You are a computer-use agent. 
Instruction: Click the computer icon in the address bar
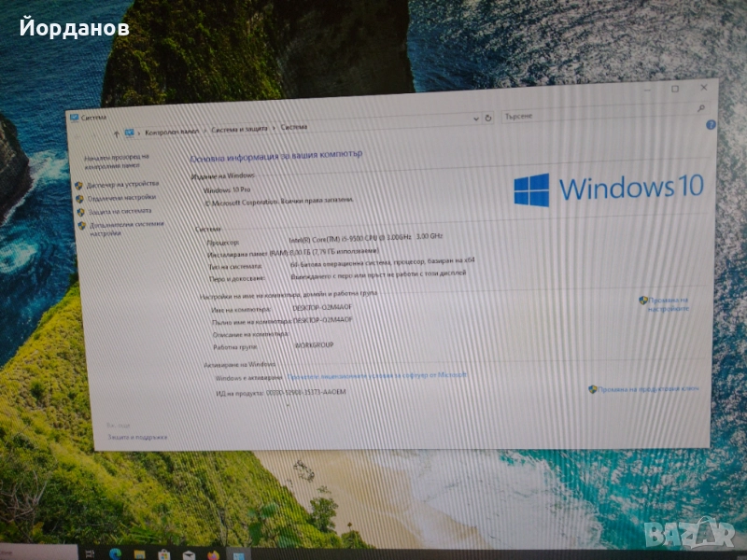pos(129,132)
